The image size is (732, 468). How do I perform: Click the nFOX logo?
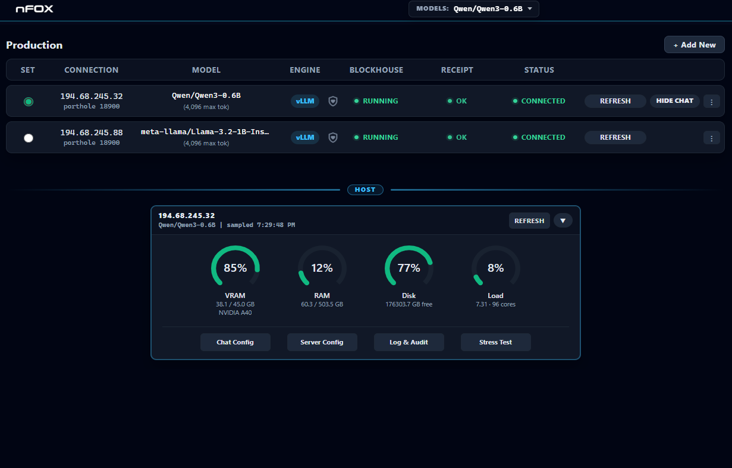tap(35, 9)
